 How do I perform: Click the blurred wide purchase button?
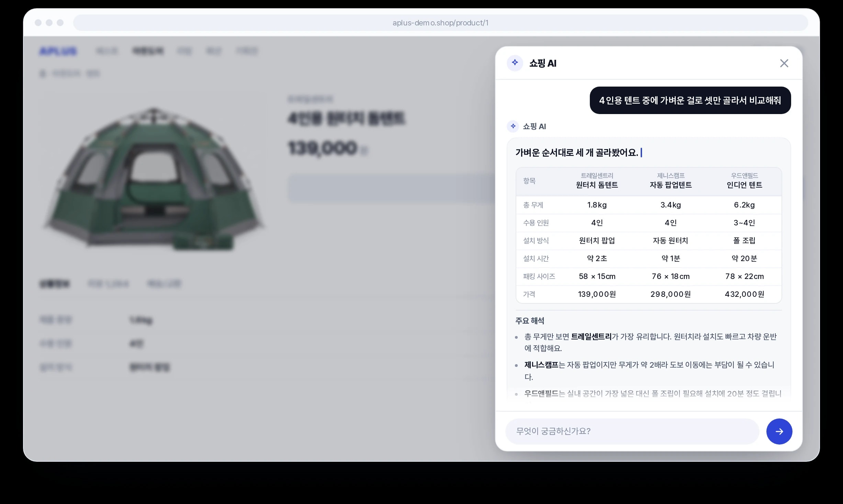391,188
